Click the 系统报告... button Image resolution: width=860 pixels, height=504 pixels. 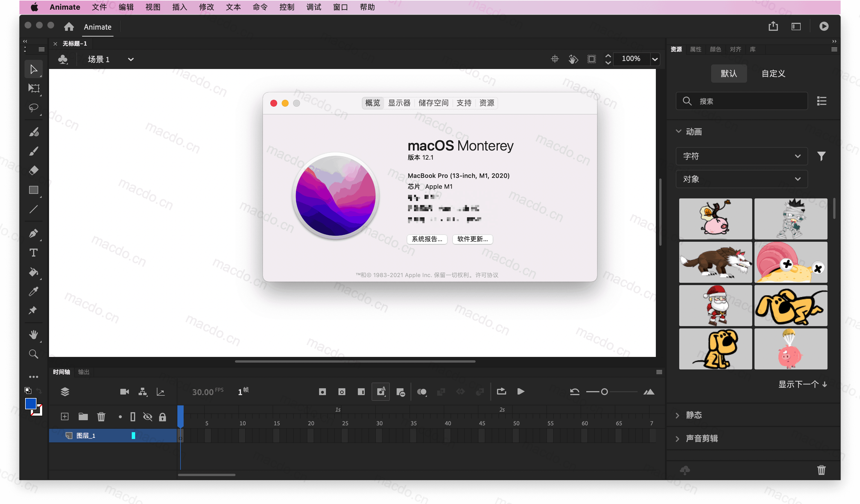427,239
